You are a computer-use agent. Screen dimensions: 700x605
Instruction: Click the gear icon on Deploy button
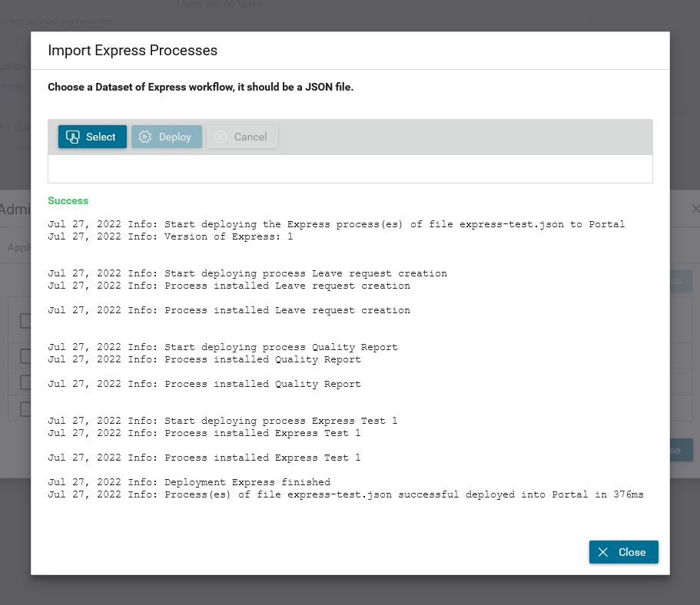coord(145,137)
